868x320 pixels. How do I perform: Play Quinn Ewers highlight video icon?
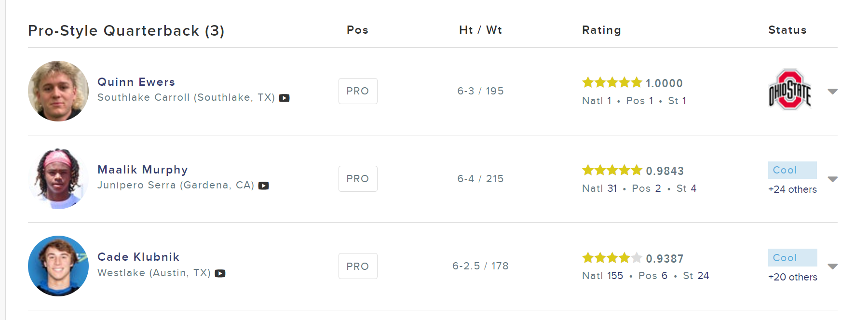tap(285, 98)
